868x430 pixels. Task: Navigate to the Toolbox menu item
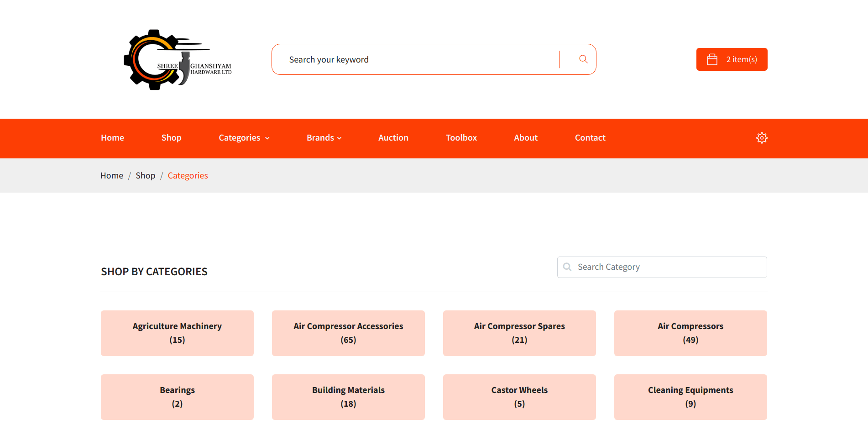tap(461, 137)
